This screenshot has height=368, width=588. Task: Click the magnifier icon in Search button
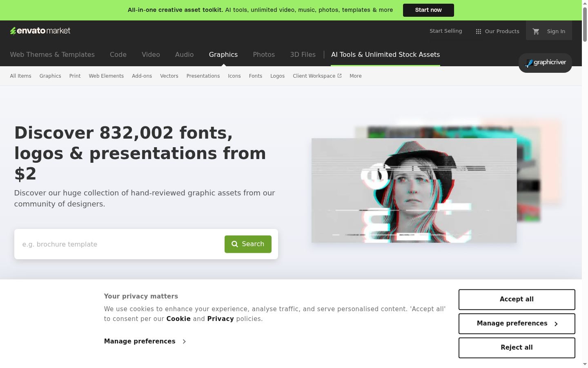click(235, 244)
